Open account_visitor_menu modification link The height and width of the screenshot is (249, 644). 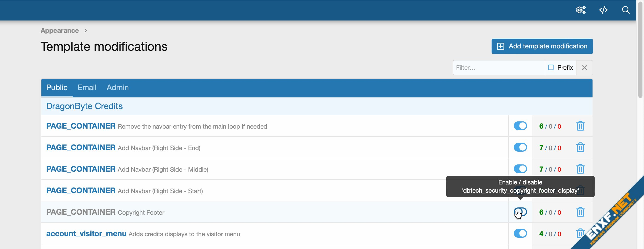(86, 234)
